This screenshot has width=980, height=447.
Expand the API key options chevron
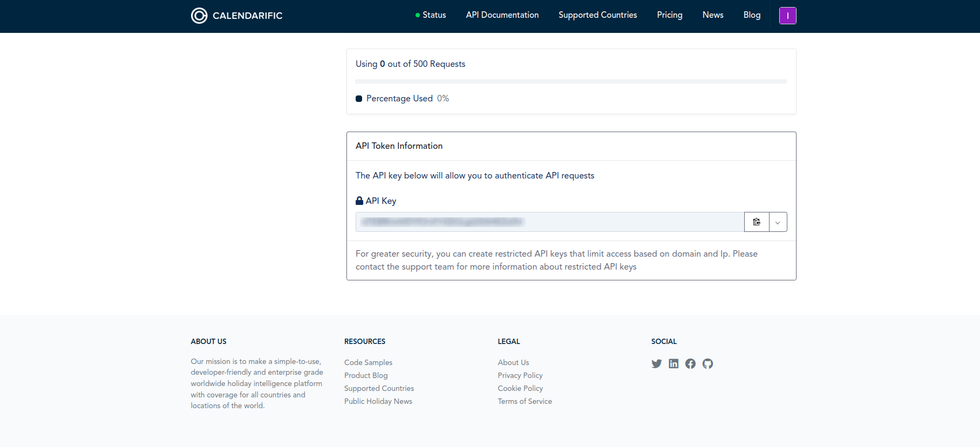coord(778,222)
